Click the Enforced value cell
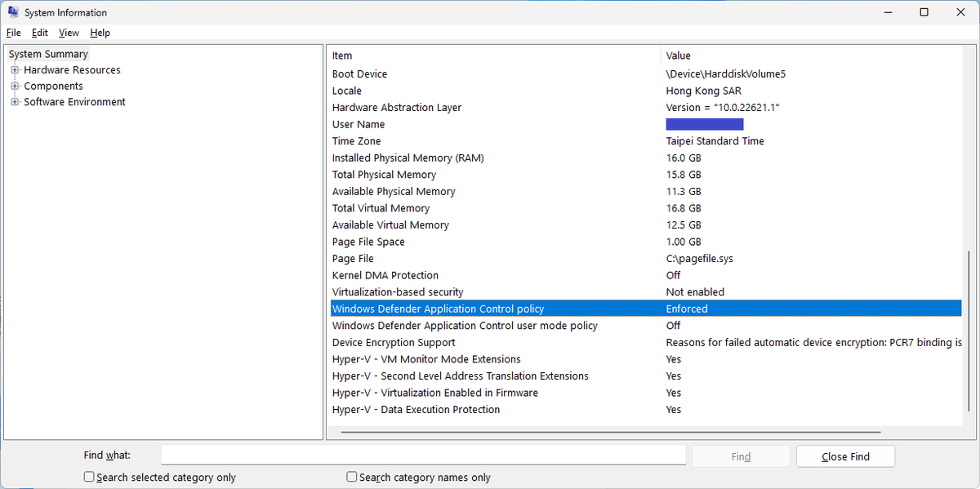 click(687, 309)
